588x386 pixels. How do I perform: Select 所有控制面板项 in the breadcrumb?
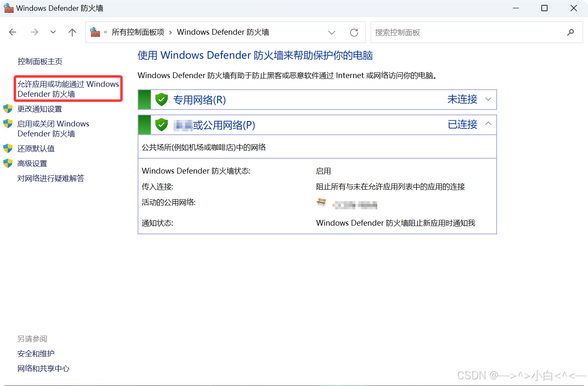click(138, 32)
